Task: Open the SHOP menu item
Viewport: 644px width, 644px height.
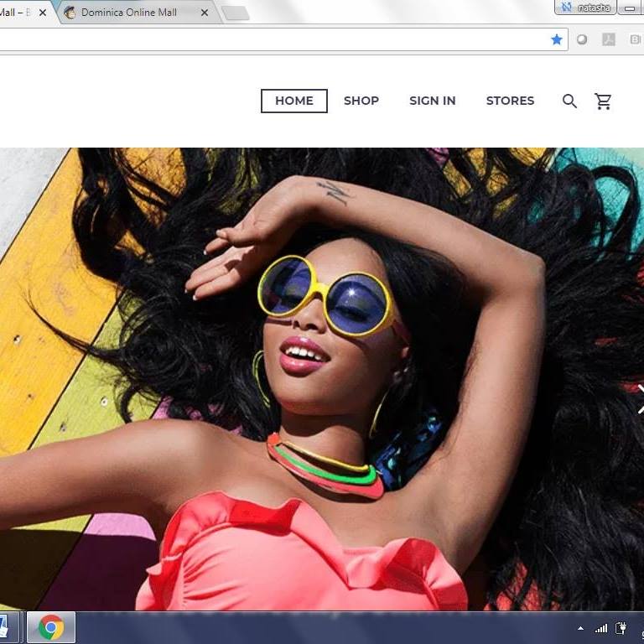Action: tap(361, 101)
